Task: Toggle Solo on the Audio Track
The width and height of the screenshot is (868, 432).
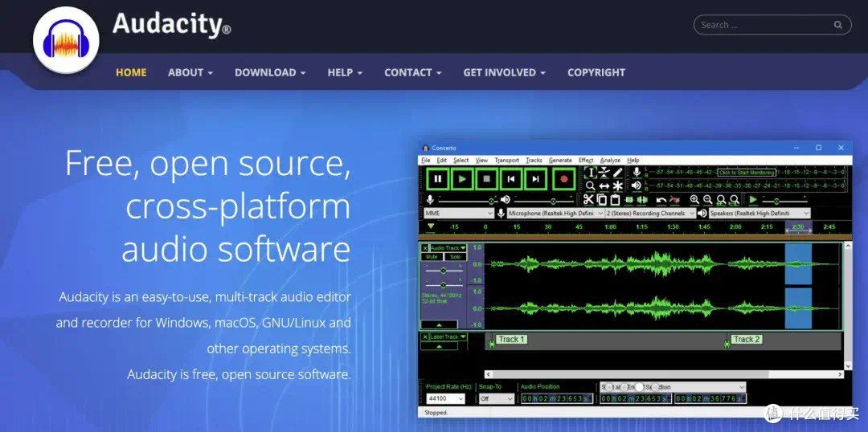Action: point(455,257)
